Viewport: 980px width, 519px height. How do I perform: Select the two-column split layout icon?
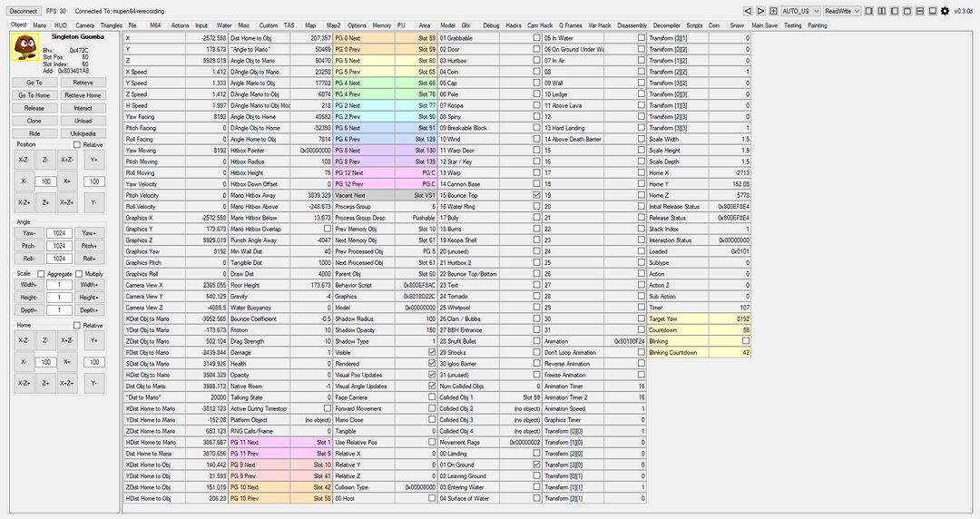coord(882,11)
